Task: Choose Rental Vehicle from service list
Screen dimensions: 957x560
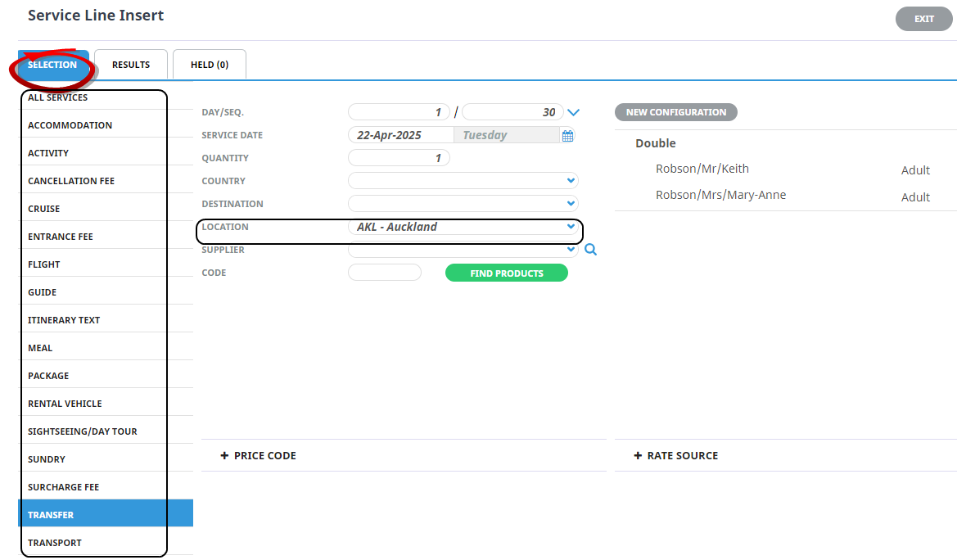Action: [65, 404]
